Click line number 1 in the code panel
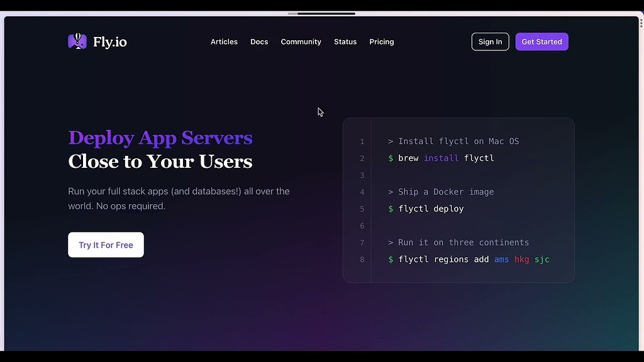Screen dimensions: 644x362 [x=362, y=141]
